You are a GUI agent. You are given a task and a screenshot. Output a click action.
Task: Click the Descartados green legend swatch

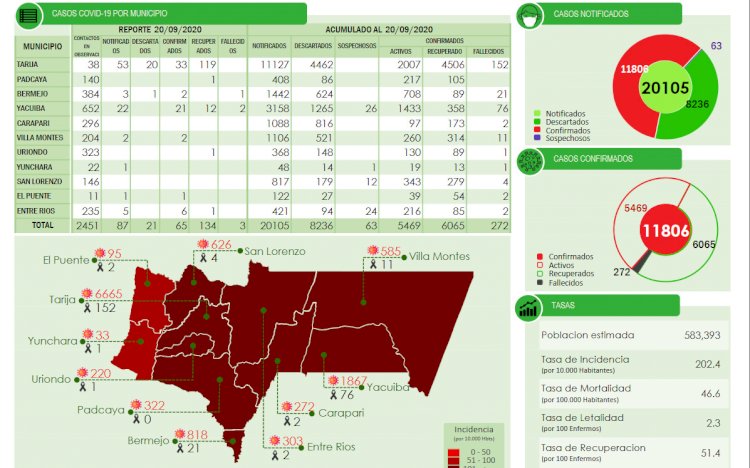click(537, 122)
